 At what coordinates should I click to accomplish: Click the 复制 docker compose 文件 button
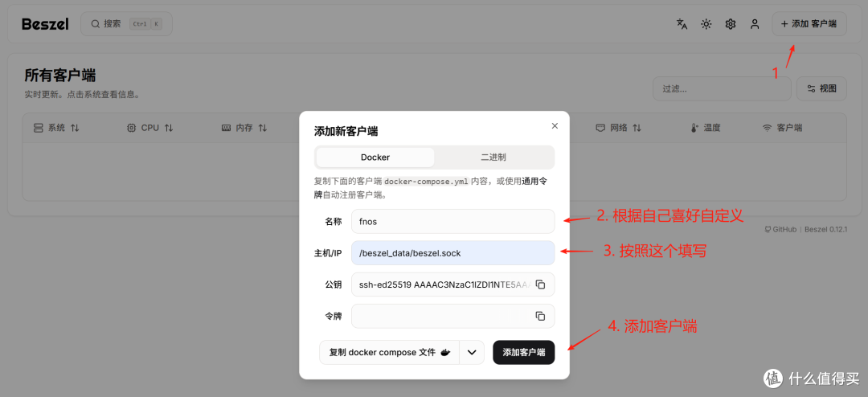tap(389, 353)
